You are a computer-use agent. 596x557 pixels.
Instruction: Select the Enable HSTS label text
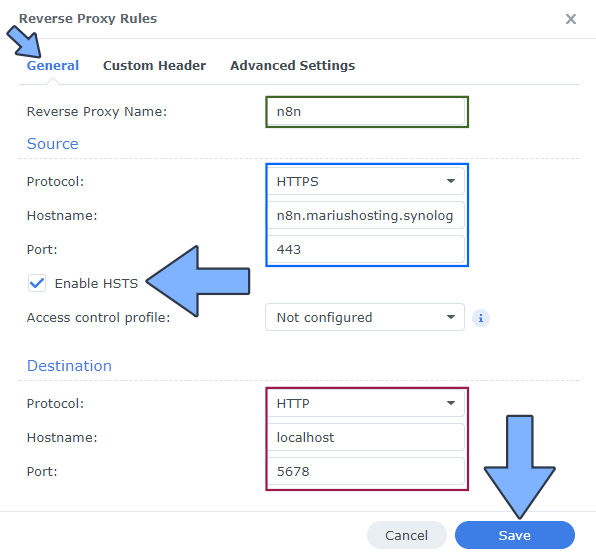coord(96,284)
